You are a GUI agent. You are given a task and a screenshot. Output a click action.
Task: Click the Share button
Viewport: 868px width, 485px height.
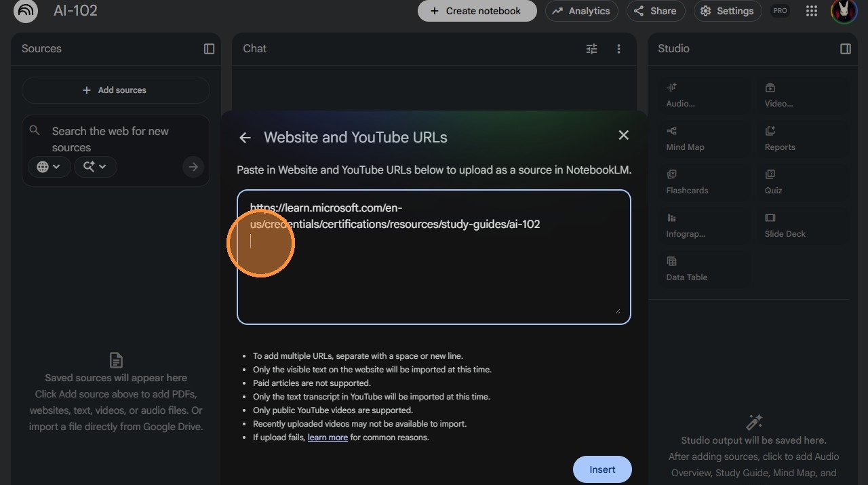655,11
